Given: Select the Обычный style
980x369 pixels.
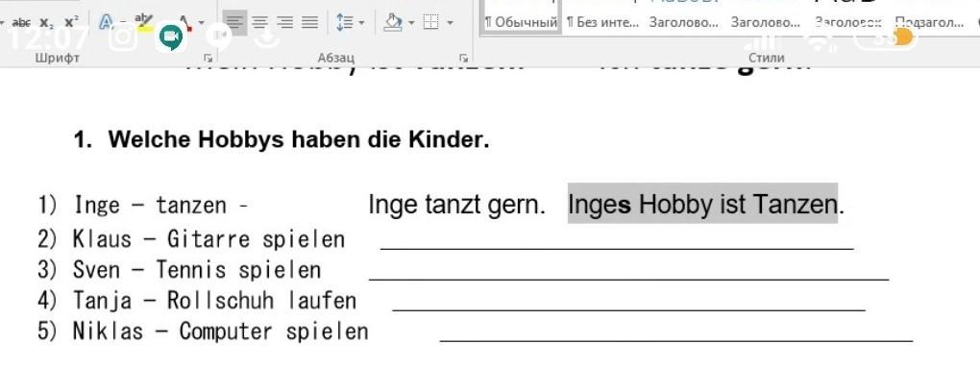Looking at the screenshot, I should tap(523, 23).
